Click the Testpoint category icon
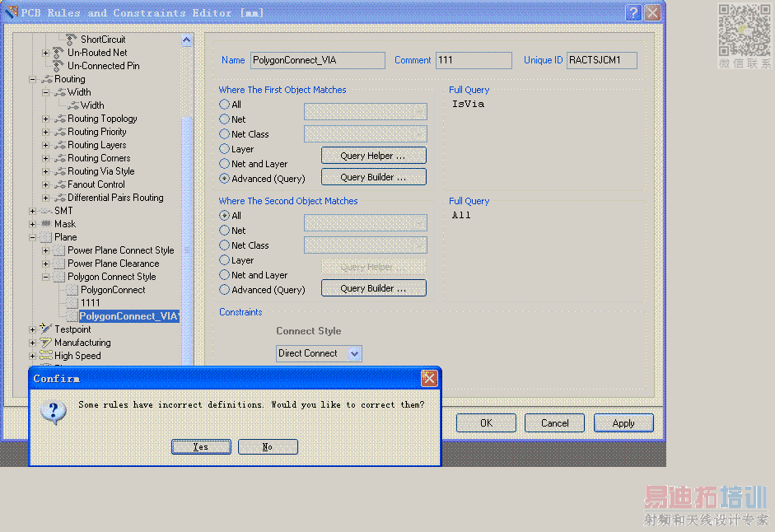Screen dimensions: 775x532 46,329
